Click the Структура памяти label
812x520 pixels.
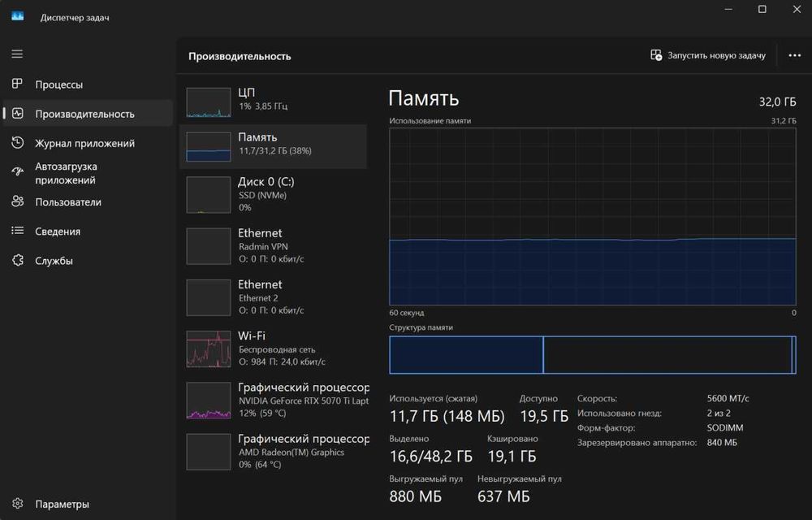tap(421, 327)
